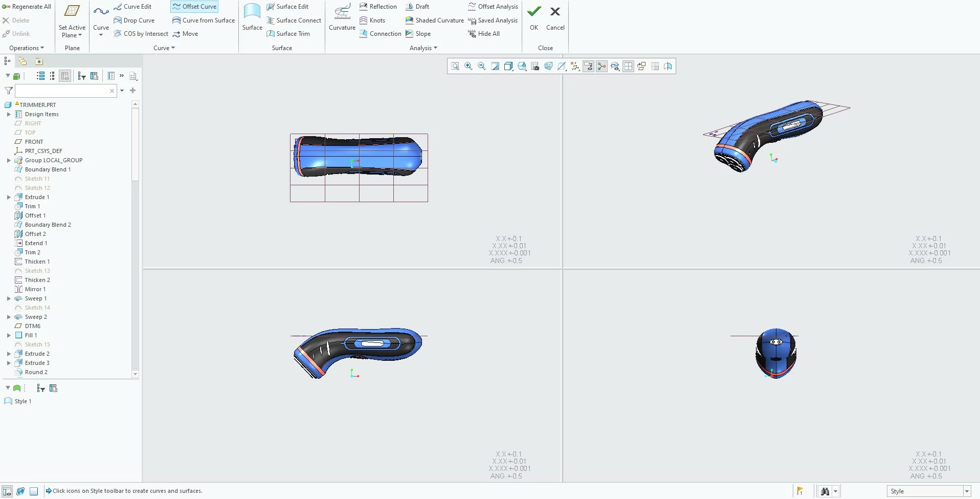Click Expand All in tree toolbar

pos(41,76)
